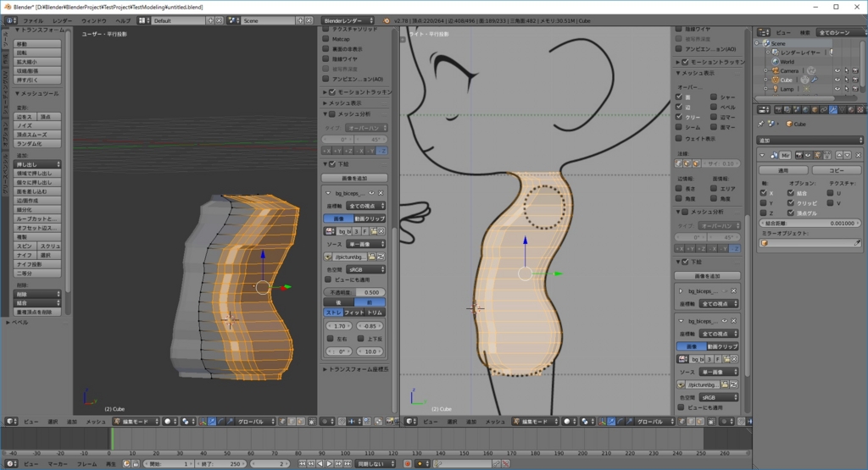Select the World item in outliner

pos(787,61)
